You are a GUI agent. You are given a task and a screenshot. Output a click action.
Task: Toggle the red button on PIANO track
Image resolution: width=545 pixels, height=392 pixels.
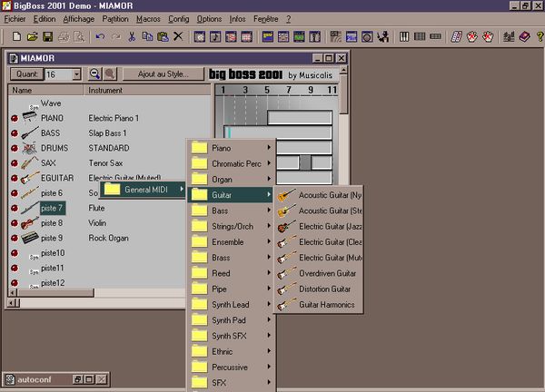click(x=15, y=118)
